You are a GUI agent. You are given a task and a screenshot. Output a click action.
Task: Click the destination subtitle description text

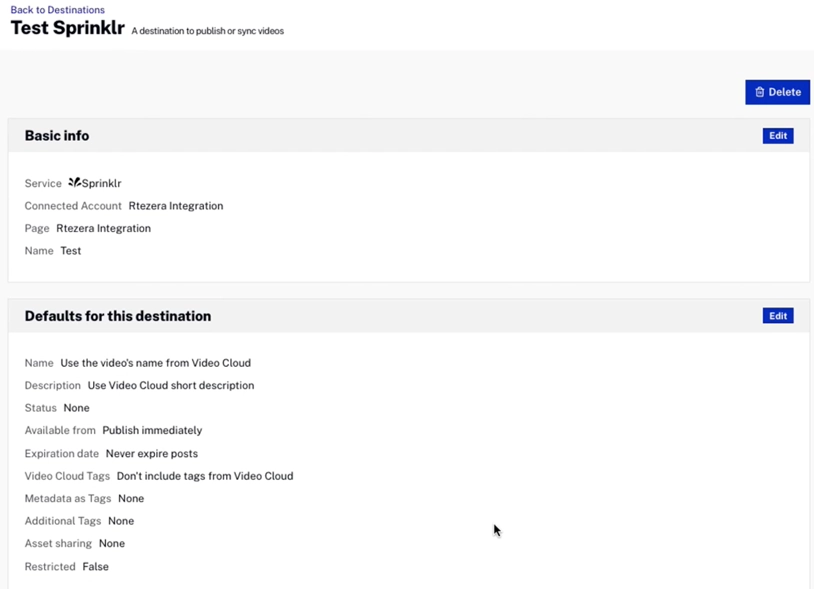(x=207, y=31)
